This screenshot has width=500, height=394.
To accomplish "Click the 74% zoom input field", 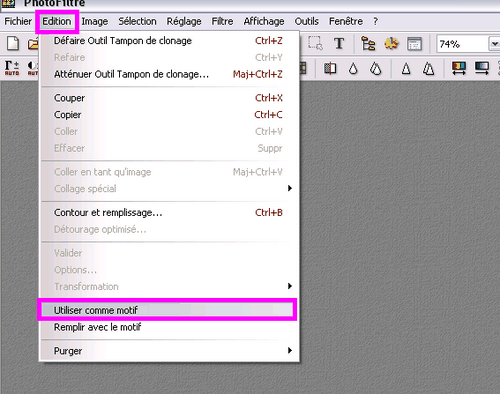I will (x=462, y=44).
